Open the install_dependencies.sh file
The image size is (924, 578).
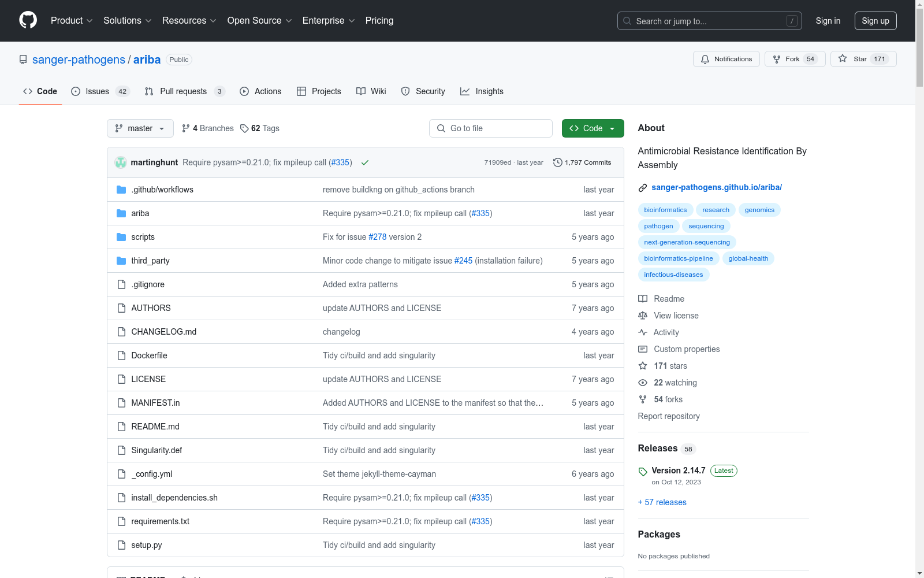(174, 498)
